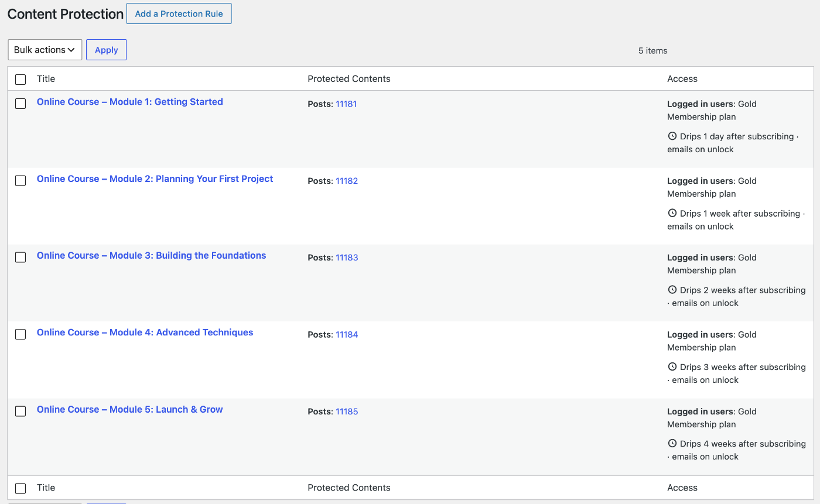Click the Title label in the table footer
Image resolution: width=820 pixels, height=504 pixels.
tap(46, 488)
